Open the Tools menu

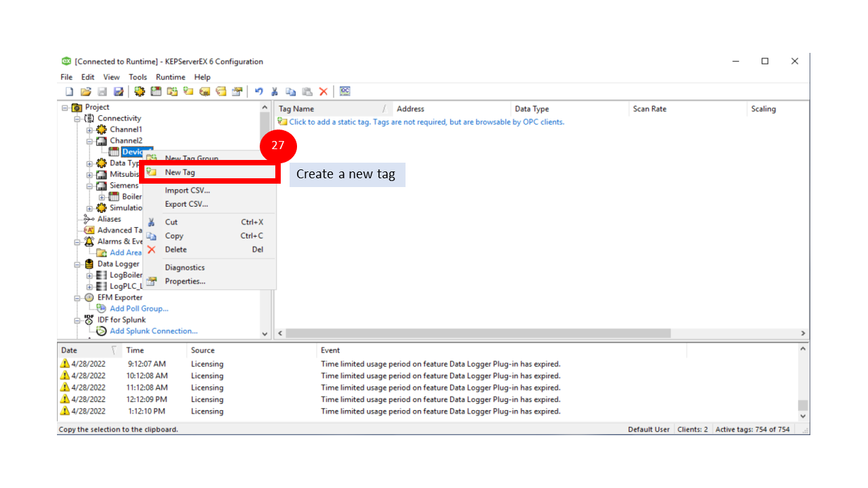point(138,77)
